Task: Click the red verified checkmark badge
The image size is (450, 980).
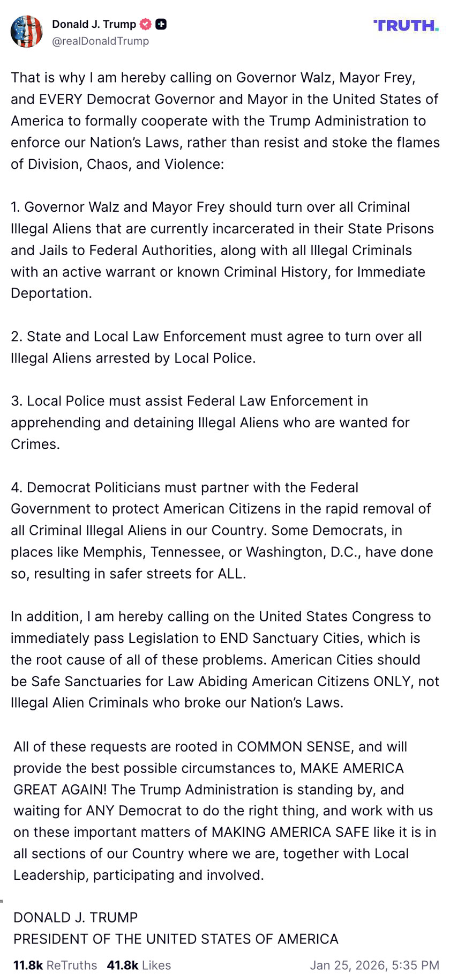Action: click(145, 24)
